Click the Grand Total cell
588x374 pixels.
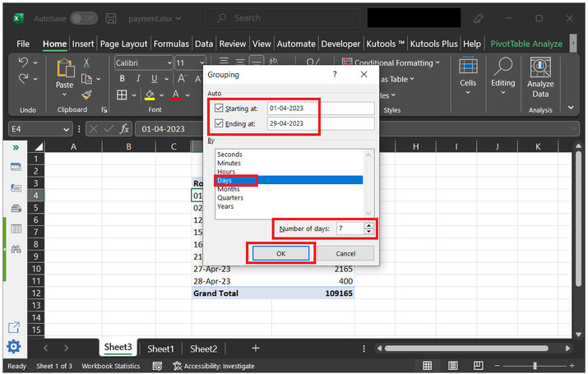[x=231, y=293]
